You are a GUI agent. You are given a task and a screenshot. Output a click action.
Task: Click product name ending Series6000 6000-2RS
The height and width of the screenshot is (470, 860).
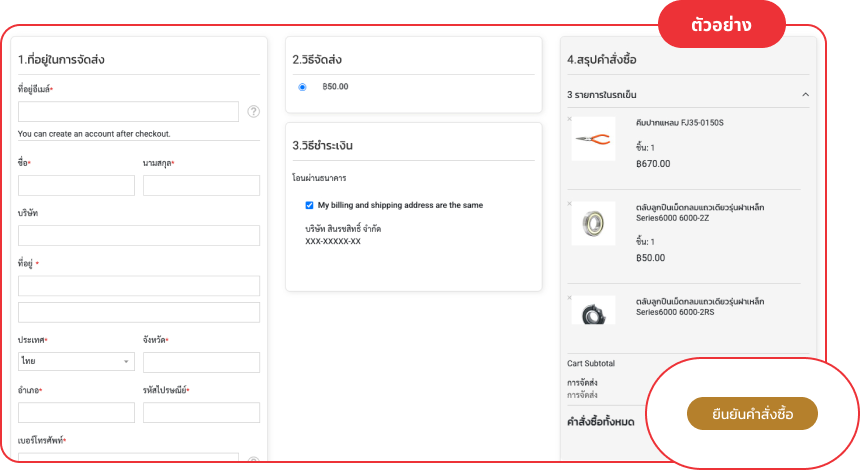coord(700,307)
